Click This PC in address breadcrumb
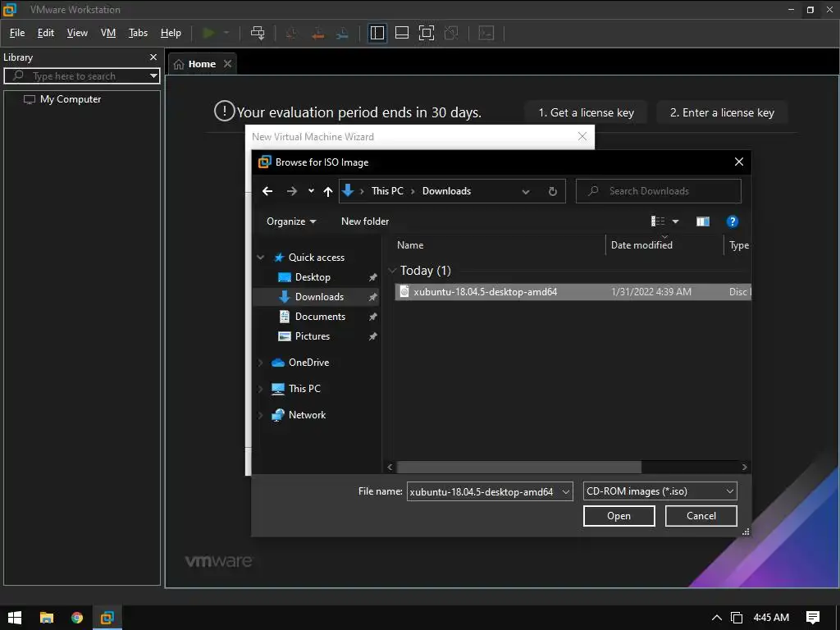The width and height of the screenshot is (840, 630). point(387,191)
